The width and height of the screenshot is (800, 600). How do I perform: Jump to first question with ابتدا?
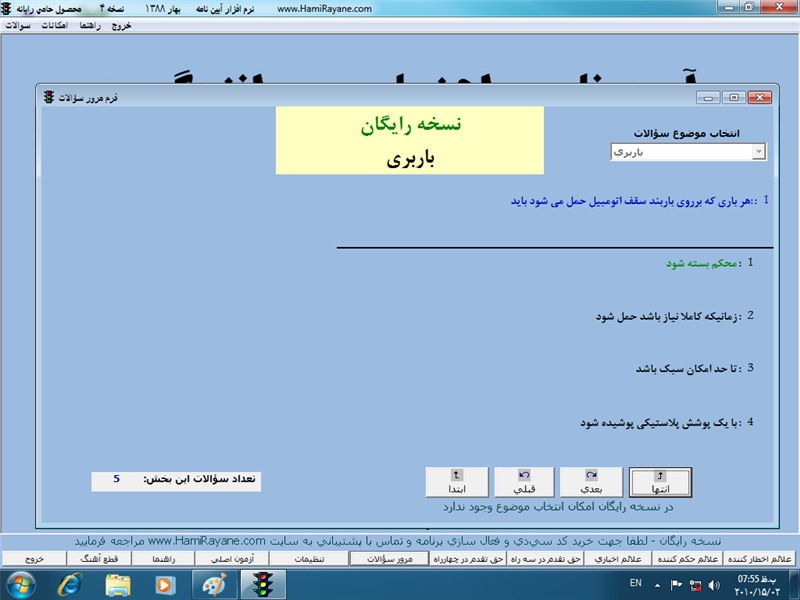(457, 483)
